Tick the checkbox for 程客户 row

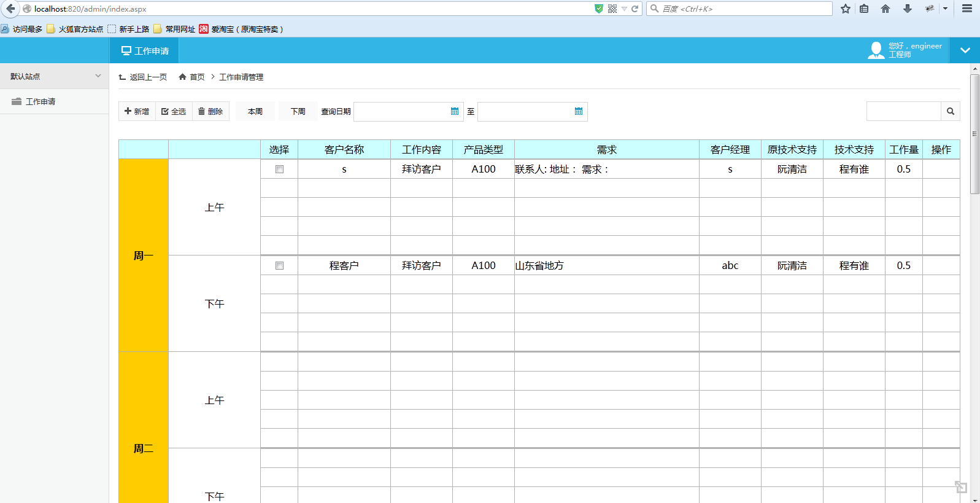(x=279, y=266)
